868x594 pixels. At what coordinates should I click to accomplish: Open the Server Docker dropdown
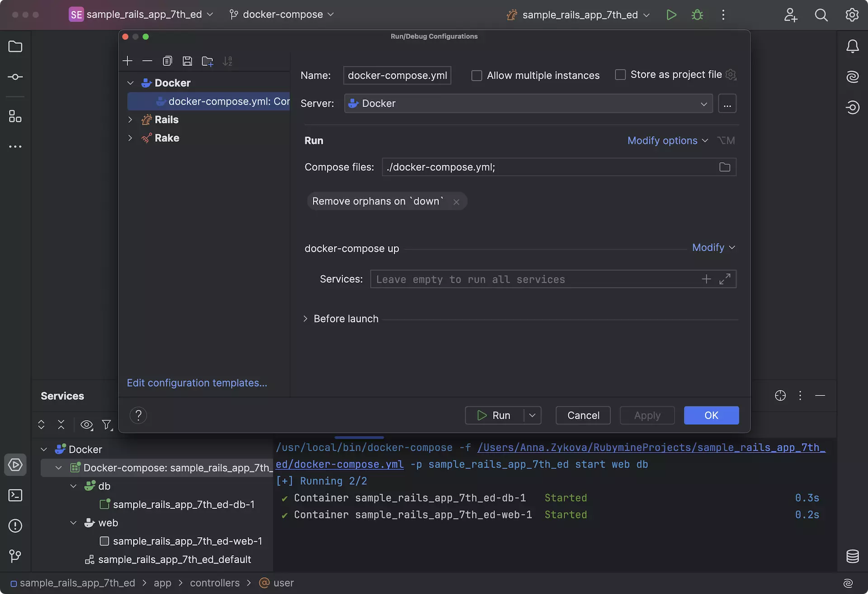(x=528, y=103)
